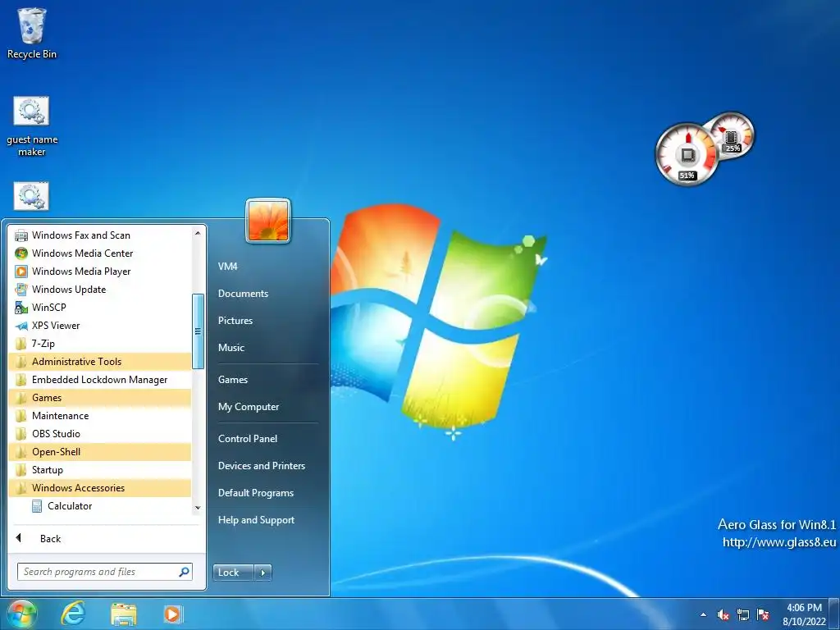Open Pictures from Start menu
Viewport: 840px width, 630px height.
click(235, 321)
